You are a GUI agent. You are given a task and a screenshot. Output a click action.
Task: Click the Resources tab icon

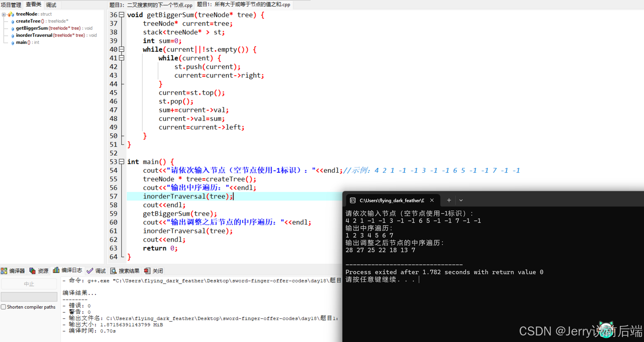(x=32, y=271)
